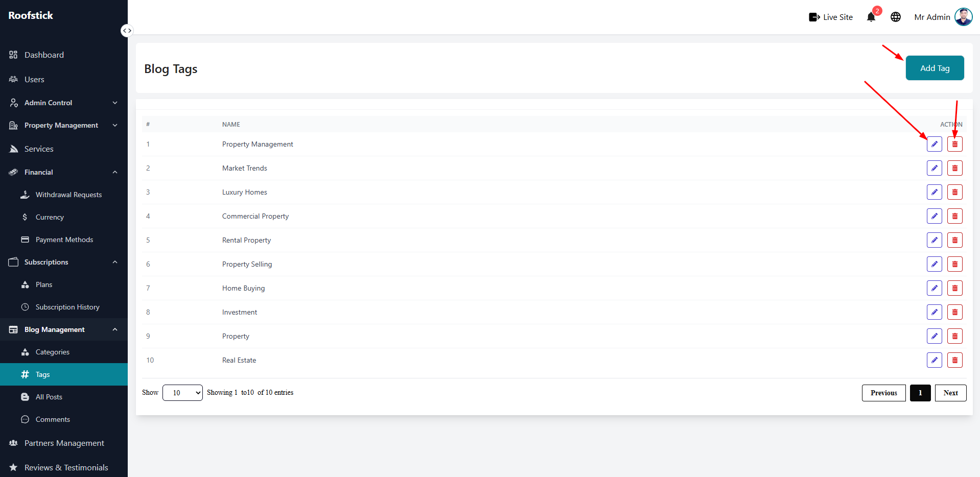Viewport: 980px width, 477px height.
Task: Delete the Property Selling tag
Action: pyautogui.click(x=954, y=264)
